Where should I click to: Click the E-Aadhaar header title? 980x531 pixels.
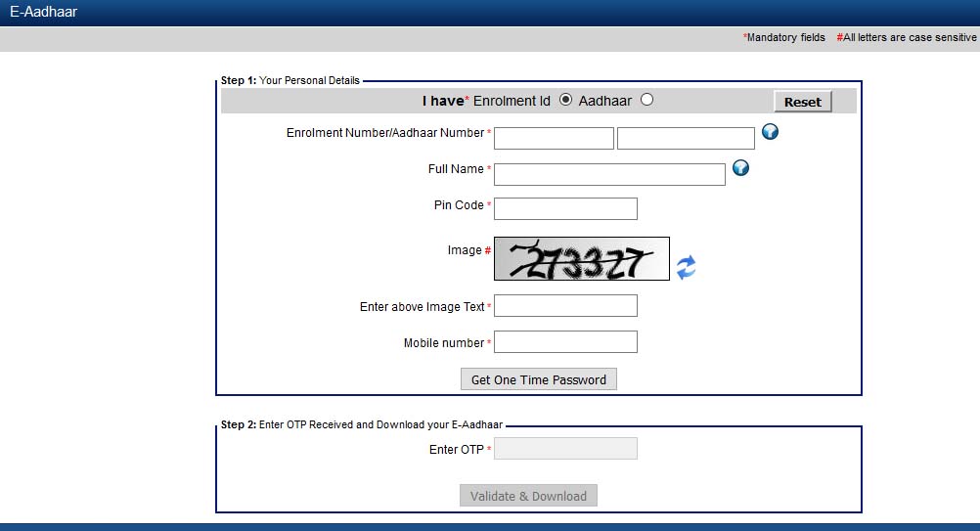pos(43,12)
